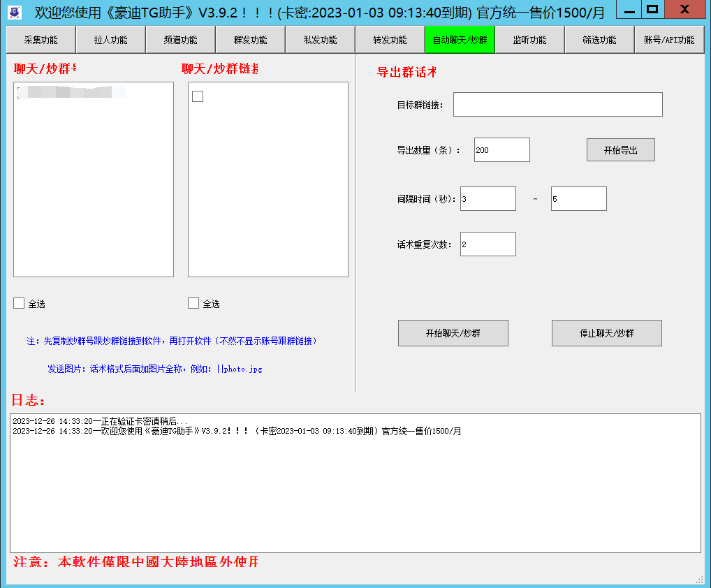The width and height of the screenshot is (711, 588).
Task: Go to the 筛选功能 tab
Action: pyautogui.click(x=599, y=40)
